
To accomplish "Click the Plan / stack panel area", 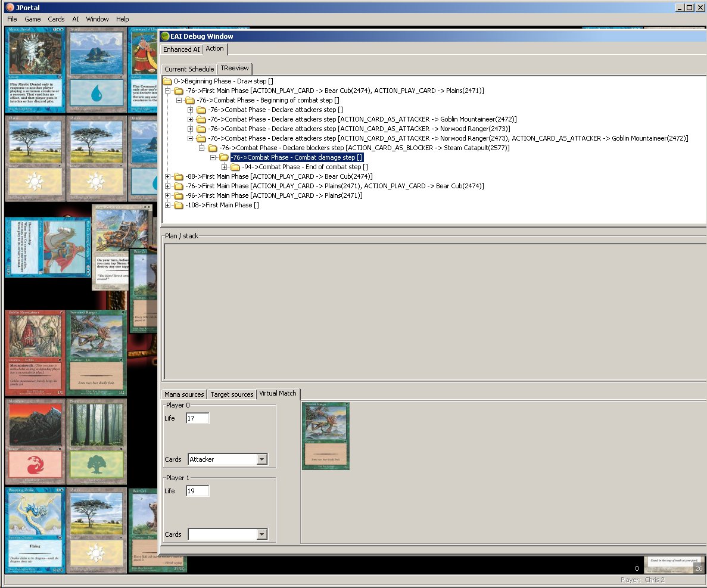I will (x=435, y=312).
